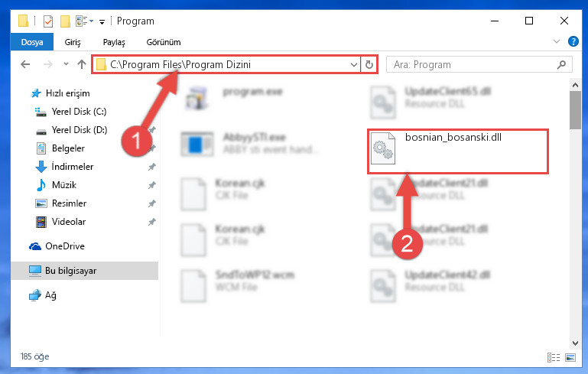The height and width of the screenshot is (374, 588).
Task: Open Customize Quick Access Toolbar dropdown
Action: tap(102, 21)
